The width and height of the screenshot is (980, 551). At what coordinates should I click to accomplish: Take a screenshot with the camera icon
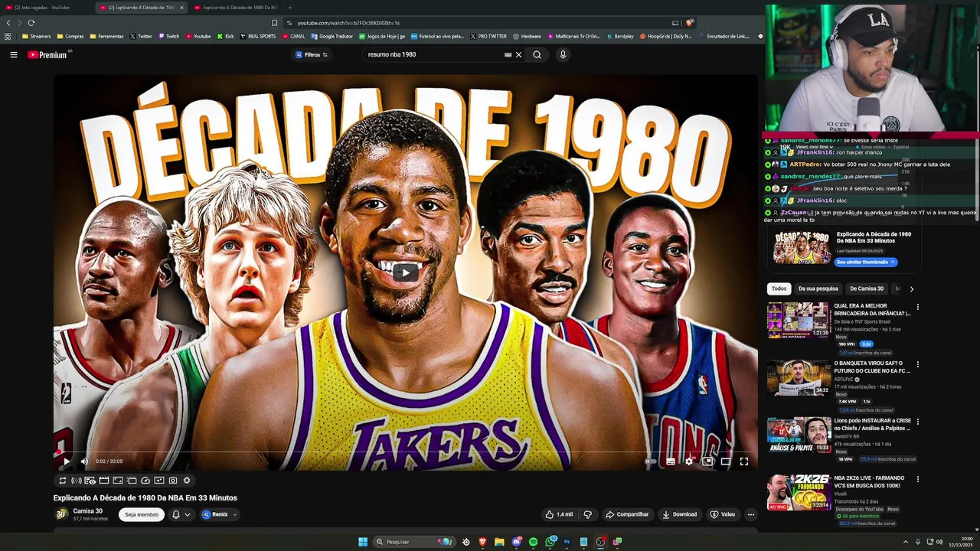[x=173, y=481]
